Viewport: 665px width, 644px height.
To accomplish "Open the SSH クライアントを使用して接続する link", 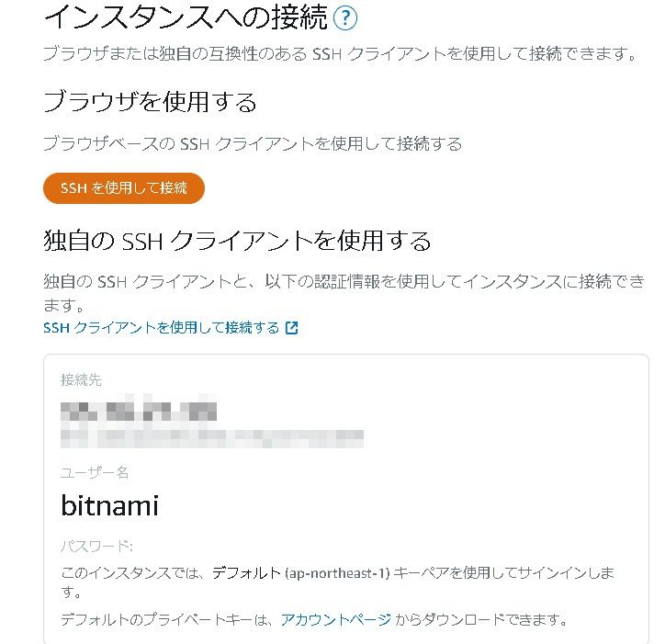I will [162, 328].
